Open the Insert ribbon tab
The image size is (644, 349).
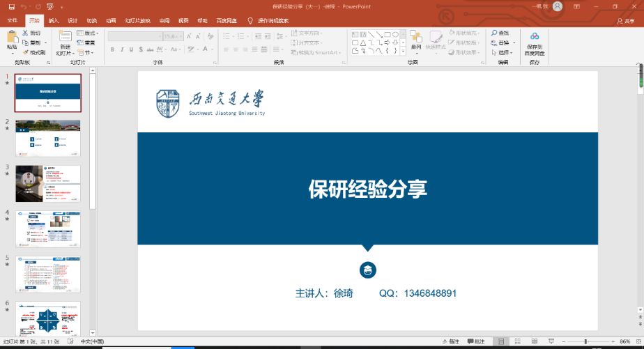point(54,21)
